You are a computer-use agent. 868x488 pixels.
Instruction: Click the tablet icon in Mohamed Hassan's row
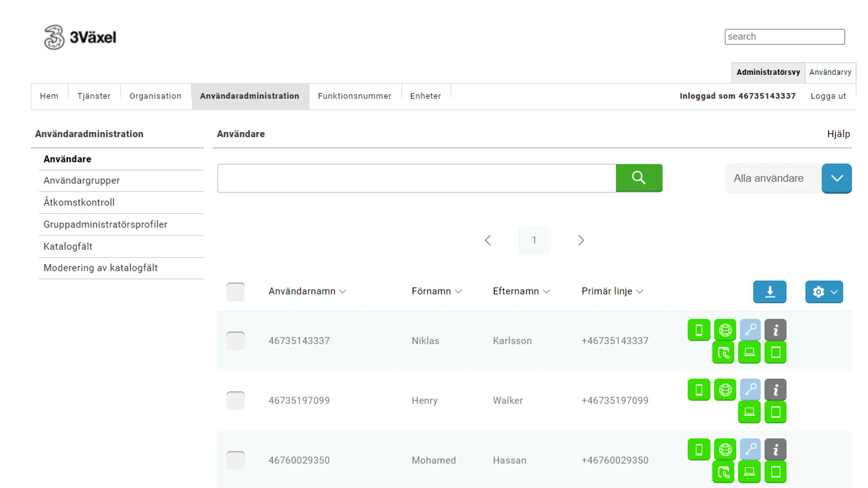pyautogui.click(x=775, y=472)
